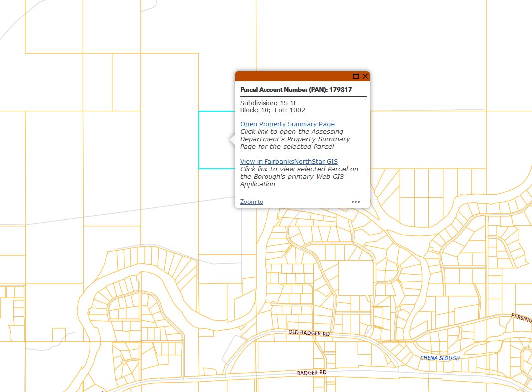Click the blue CHENA SLOUGH water label
532x392 pixels.
click(x=440, y=358)
